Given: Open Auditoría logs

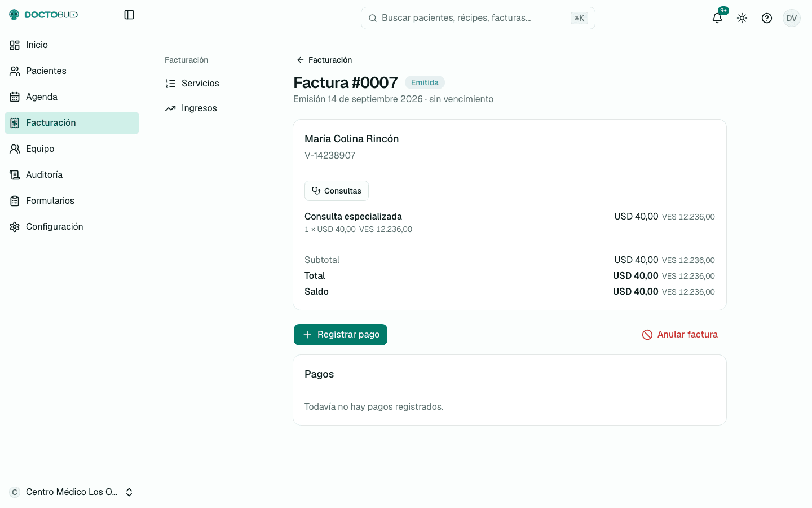Looking at the screenshot, I should [x=72, y=175].
